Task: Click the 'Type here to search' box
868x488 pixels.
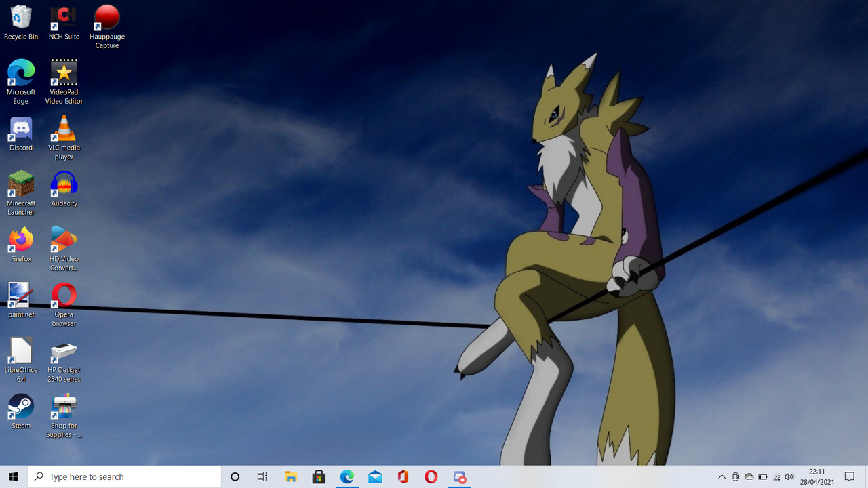Action: tap(124, 476)
